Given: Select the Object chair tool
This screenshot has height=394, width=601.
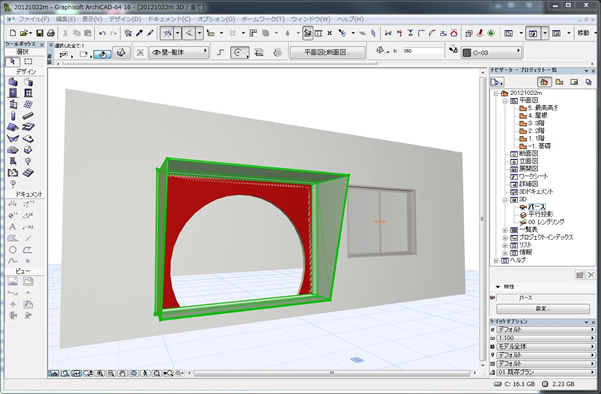Looking at the screenshot, I should [x=13, y=161].
